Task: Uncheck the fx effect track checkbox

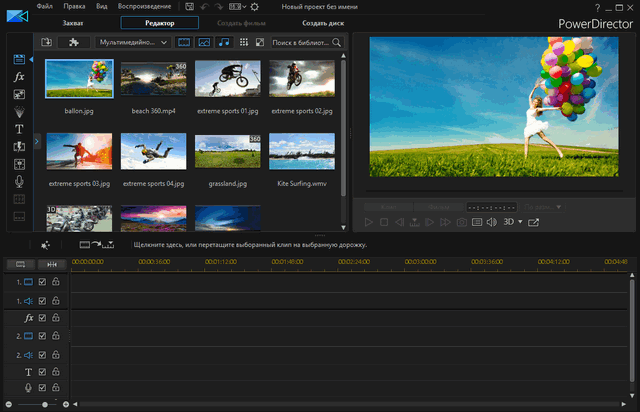Action: tap(42, 317)
